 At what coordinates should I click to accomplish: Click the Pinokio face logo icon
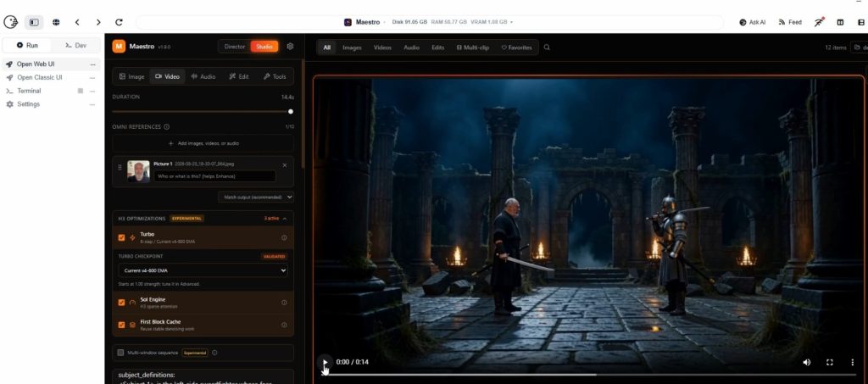pyautogui.click(x=10, y=22)
